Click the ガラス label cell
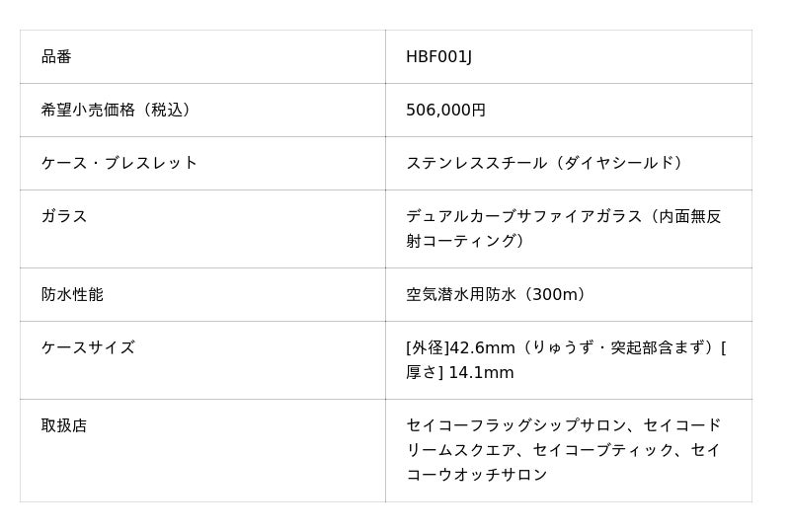Viewport: 790px width, 532px height. coord(64,216)
